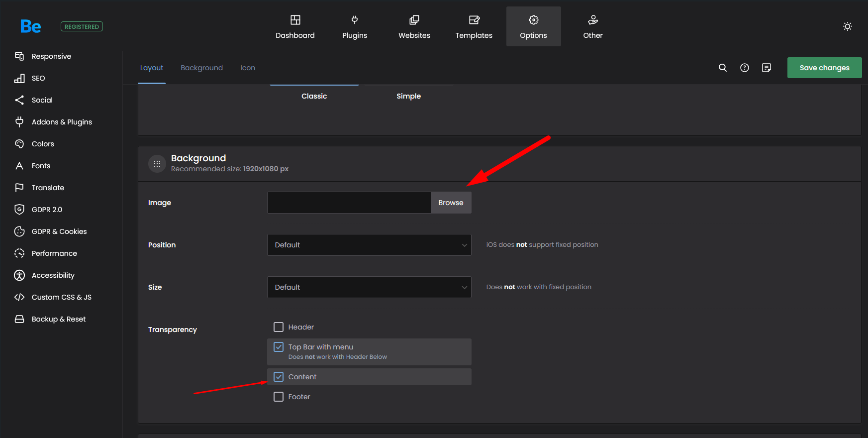Viewport: 868px width, 438px height.
Task: Toggle the light/dark theme sun icon
Action: point(848,26)
